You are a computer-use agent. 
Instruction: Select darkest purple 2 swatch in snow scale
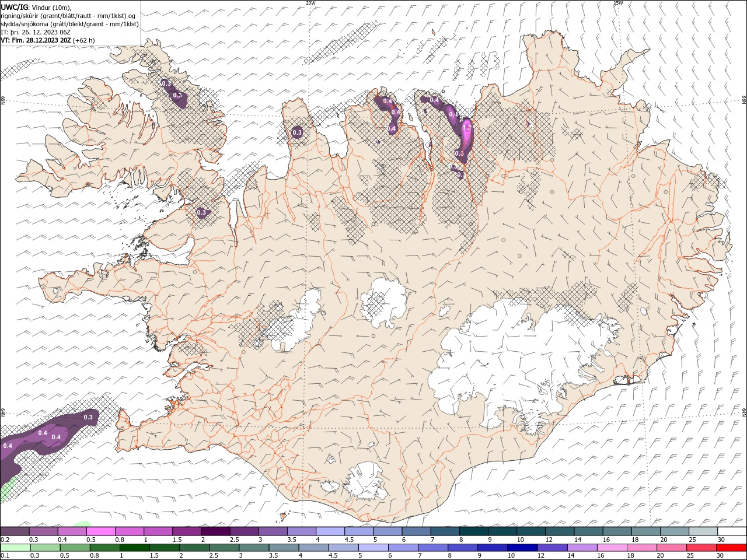point(215,531)
